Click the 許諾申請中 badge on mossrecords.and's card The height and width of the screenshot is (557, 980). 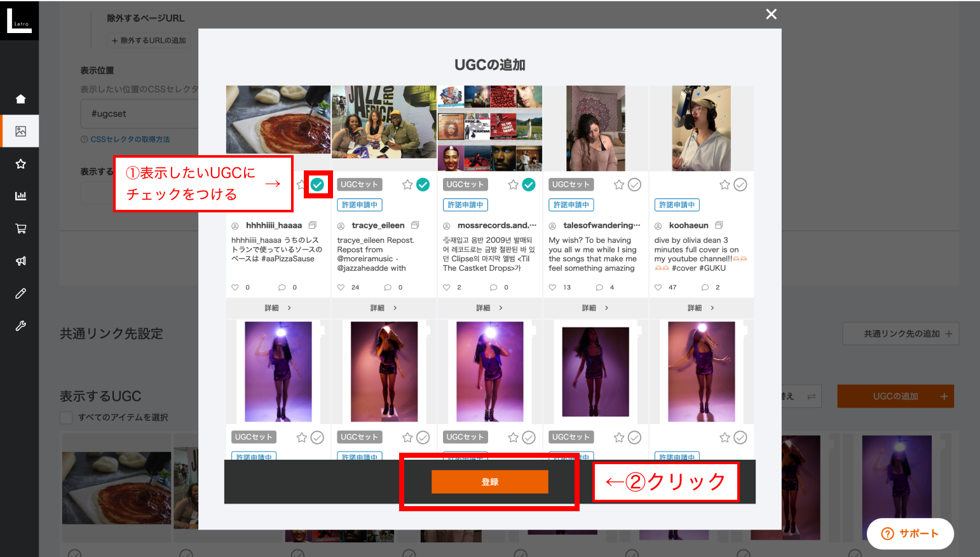click(465, 205)
